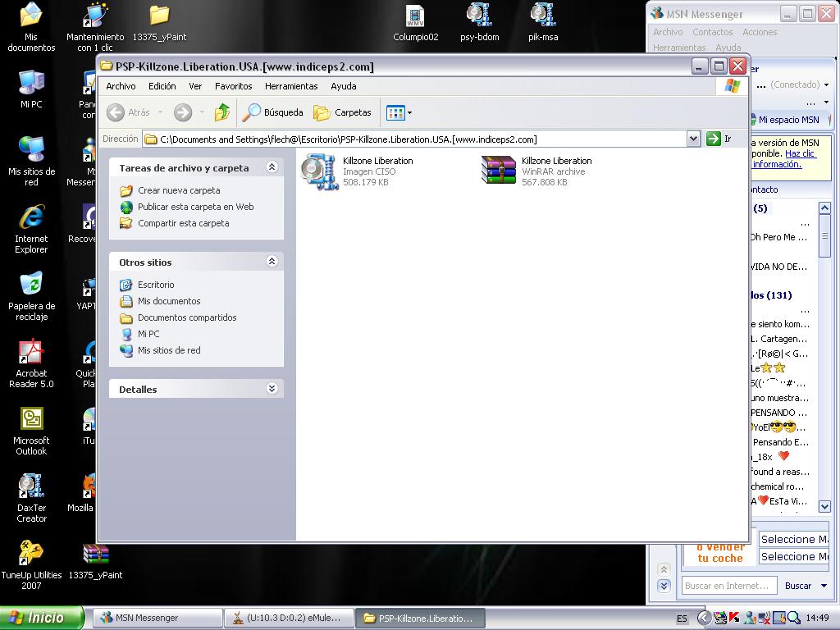The image size is (840, 630).
Task: Click the forward navigation arrow
Action: click(x=183, y=112)
